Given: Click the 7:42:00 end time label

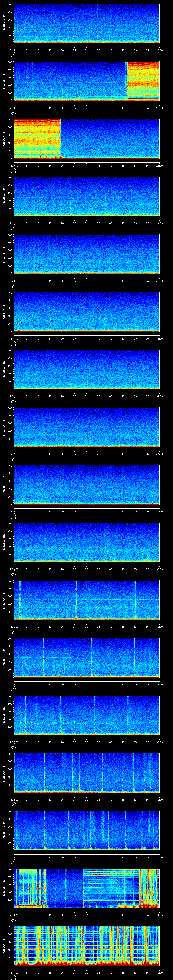Looking at the screenshot, I should click(x=159, y=972).
